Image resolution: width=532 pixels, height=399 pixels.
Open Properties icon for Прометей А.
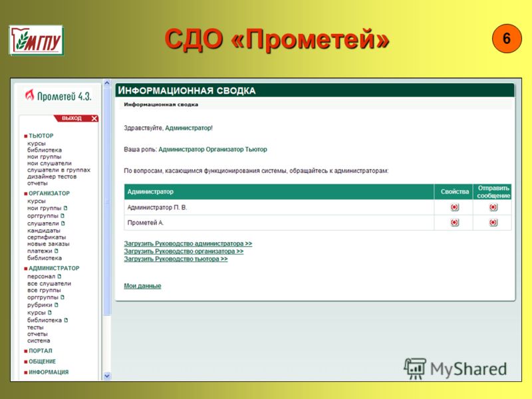point(454,223)
